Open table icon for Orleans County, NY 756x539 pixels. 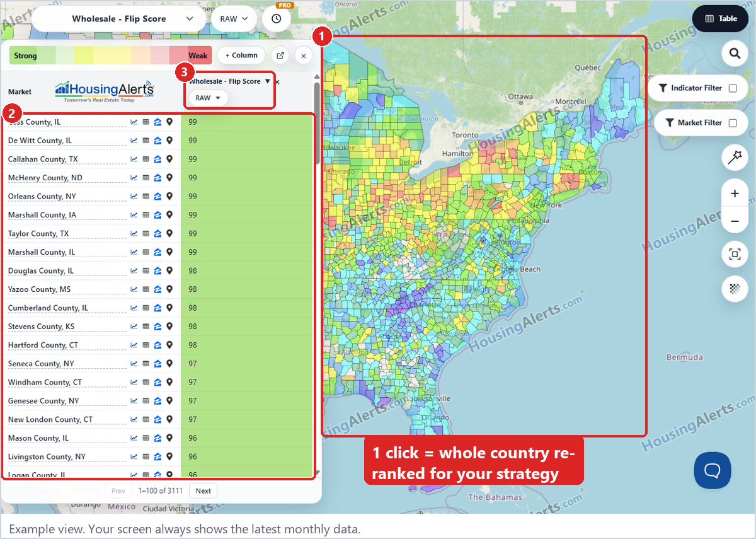[x=146, y=196]
